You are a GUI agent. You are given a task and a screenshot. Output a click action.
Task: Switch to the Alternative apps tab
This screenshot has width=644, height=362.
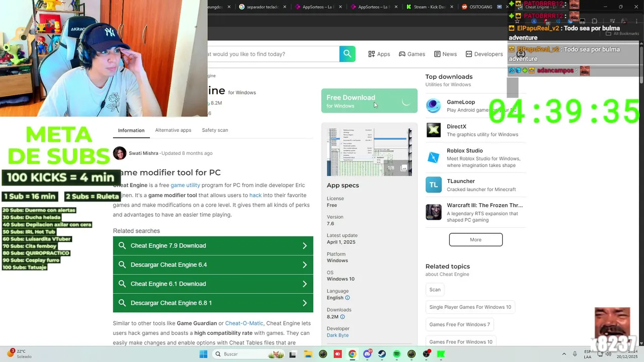(173, 130)
